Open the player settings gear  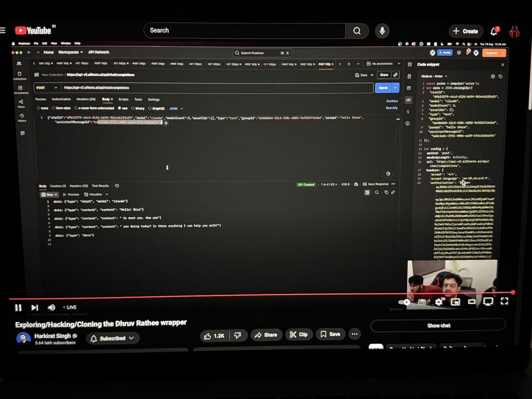click(x=438, y=302)
